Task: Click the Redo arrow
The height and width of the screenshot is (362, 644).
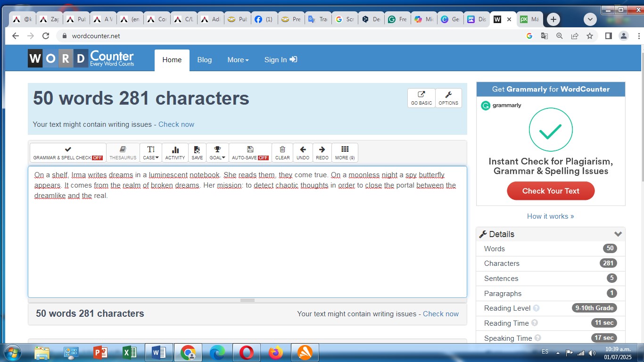Action: pos(322,153)
